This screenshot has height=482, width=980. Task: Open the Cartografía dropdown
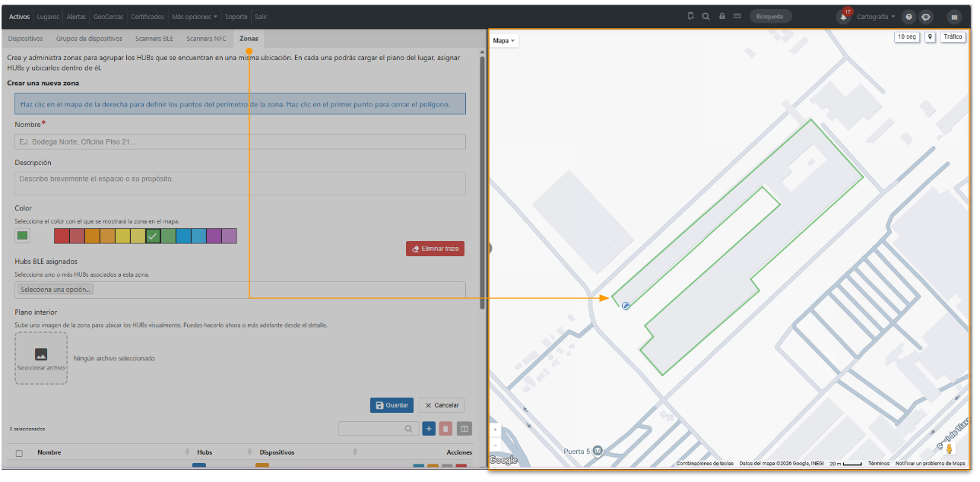876,17
